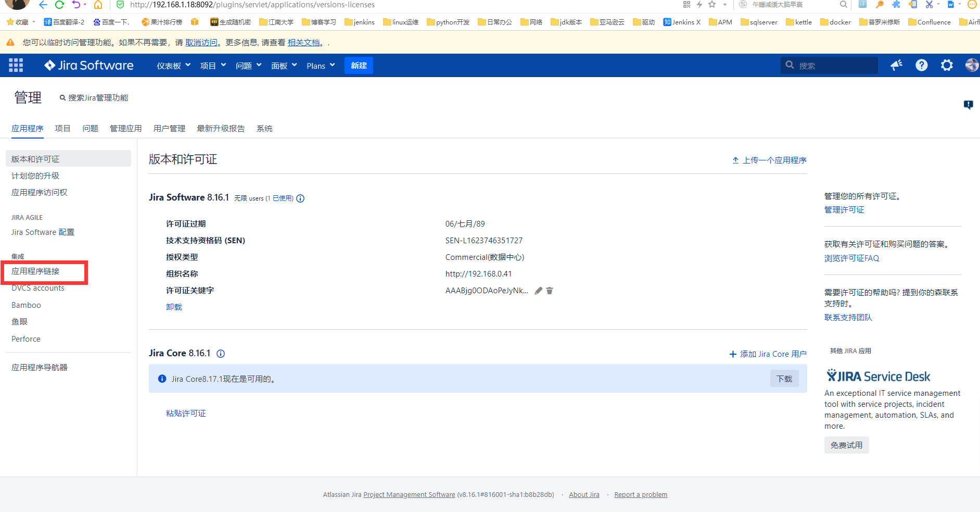Switch to the 项目 admin tab

click(62, 128)
